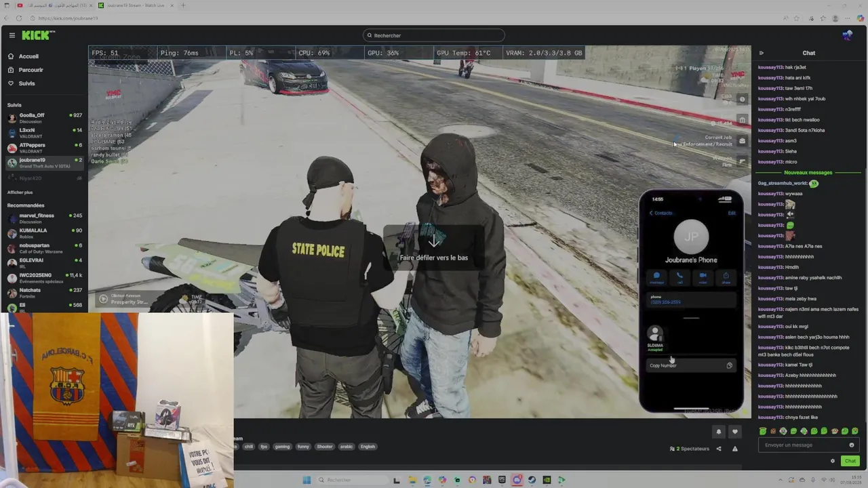The height and width of the screenshot is (488, 868).
Task: Open Steam from the taskbar
Action: click(532, 480)
